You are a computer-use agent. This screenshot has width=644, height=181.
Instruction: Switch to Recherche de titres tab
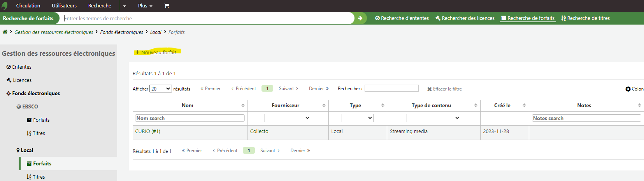[585, 18]
